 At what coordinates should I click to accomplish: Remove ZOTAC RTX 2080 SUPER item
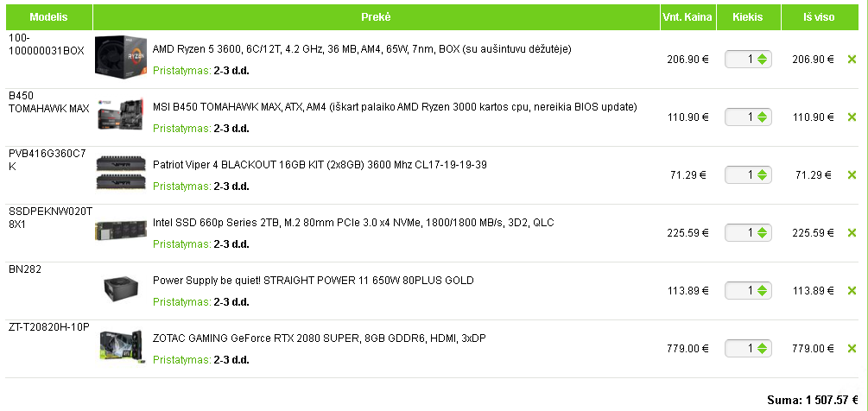852,349
